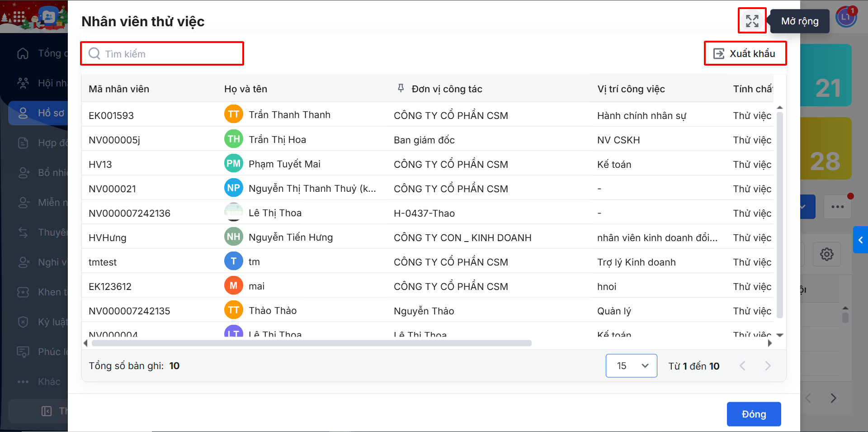Click the Miễn nhiệm sidebar icon
868x432 pixels.
(x=23, y=203)
